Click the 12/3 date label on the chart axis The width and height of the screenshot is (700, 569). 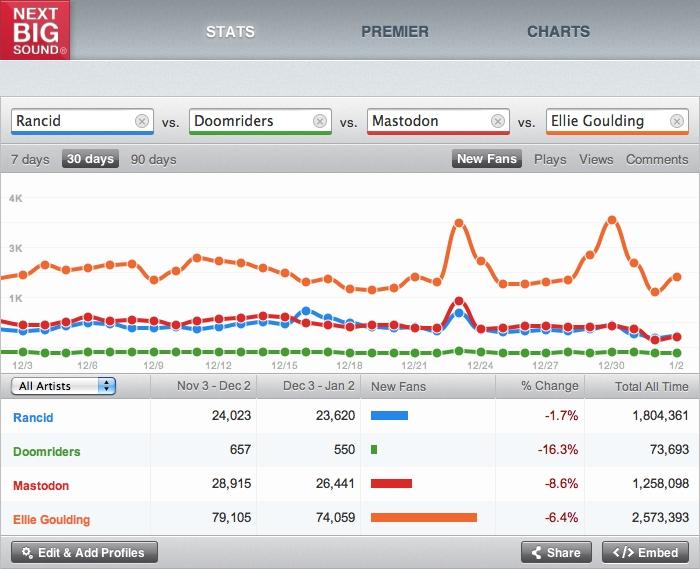pyautogui.click(x=22, y=365)
